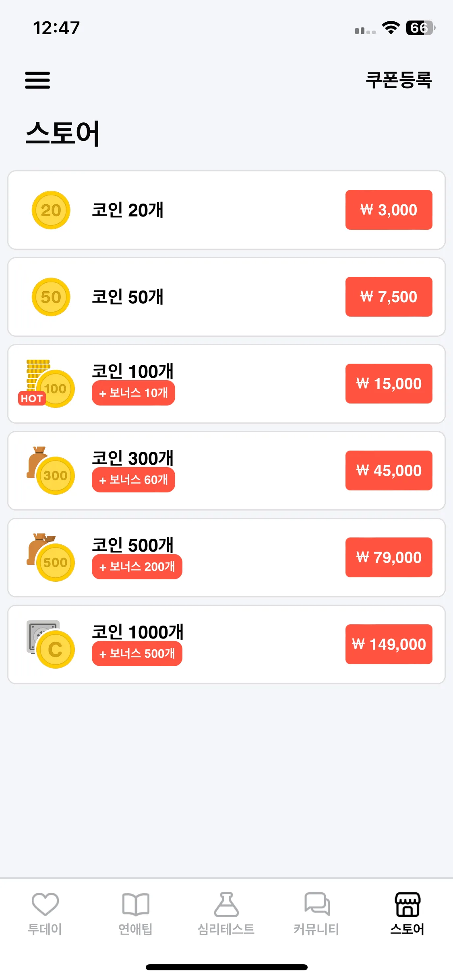The width and height of the screenshot is (453, 980).
Task: Tap the 보너스 200개 bonus badge
Action: click(137, 567)
